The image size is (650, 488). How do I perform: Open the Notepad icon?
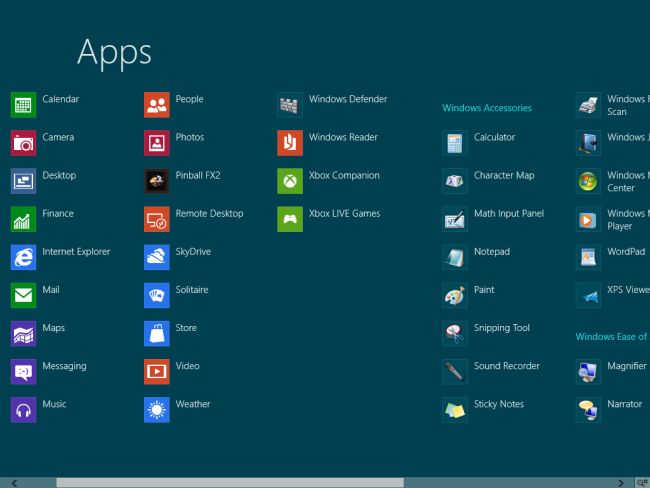[455, 257]
